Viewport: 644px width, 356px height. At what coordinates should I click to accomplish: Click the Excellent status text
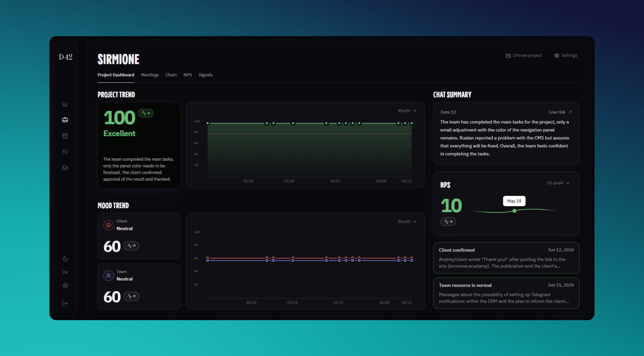tap(119, 133)
